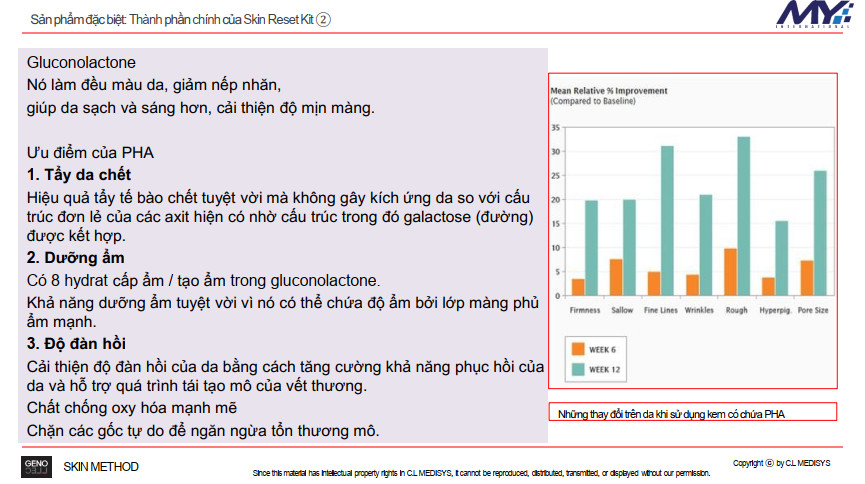Select the slide title 'Sản phẩm đặc biệt'
This screenshot has height=484, width=865.
[x=79, y=19]
